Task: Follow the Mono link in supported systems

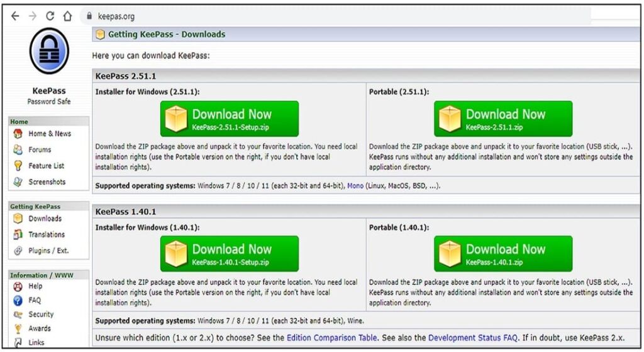Action: [355, 186]
